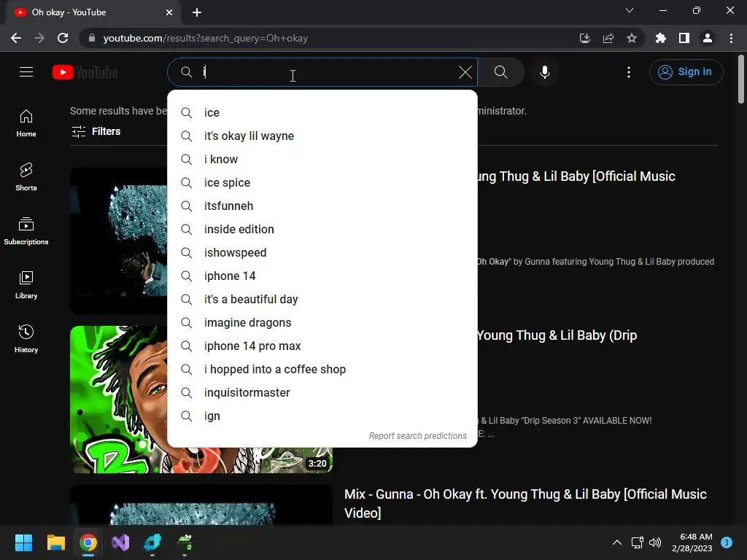This screenshot has width=747, height=560.
Task: Click the install app icon in address bar
Action: [x=584, y=38]
